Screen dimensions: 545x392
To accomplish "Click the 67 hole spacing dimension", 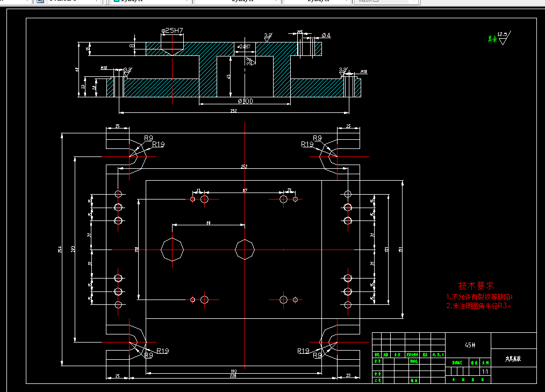I will click(x=245, y=190).
